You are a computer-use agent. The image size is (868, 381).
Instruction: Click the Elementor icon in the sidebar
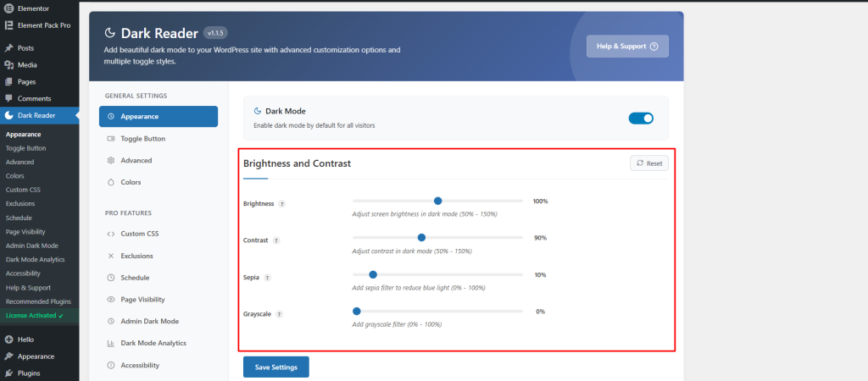click(x=8, y=8)
